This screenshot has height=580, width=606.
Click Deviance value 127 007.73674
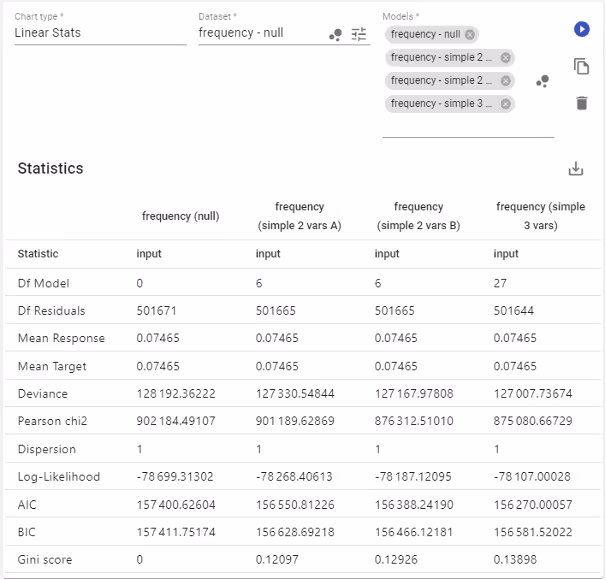(x=533, y=394)
